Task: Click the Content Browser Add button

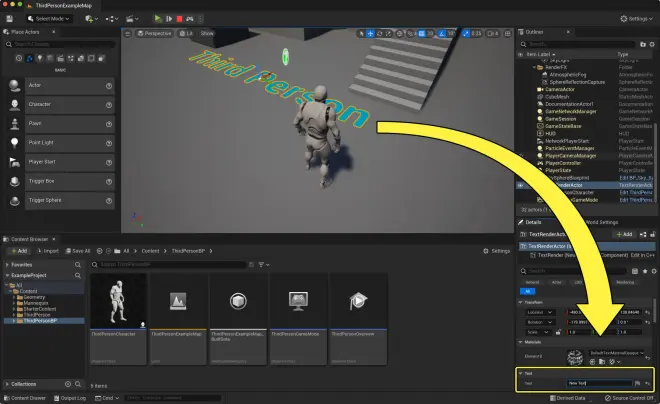Action: click(x=19, y=251)
